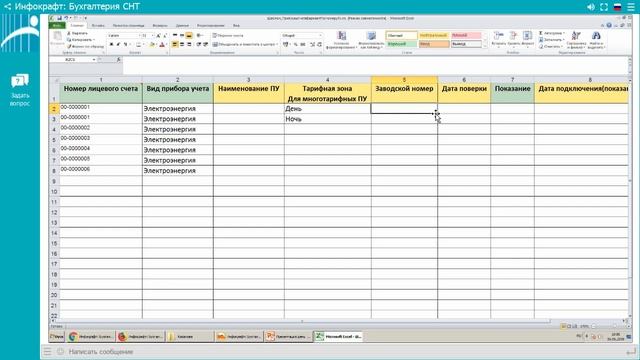Image resolution: width=640 pixels, height=360 pixels.
Task: Open Conditional Formatting in the ribbon
Action: pyautogui.click(x=342, y=40)
